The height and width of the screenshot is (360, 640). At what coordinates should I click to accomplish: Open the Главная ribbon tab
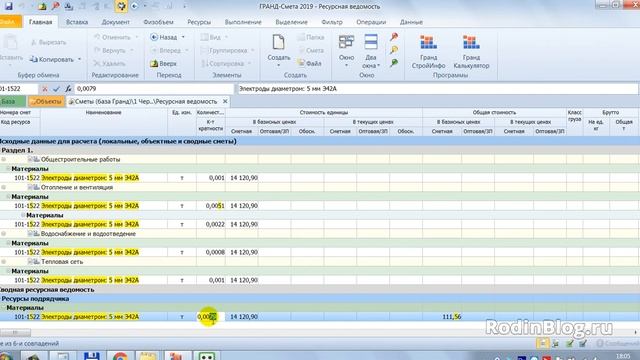pos(40,22)
